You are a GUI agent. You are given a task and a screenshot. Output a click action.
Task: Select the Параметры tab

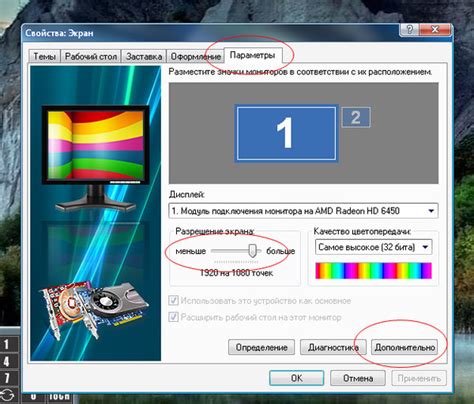[x=253, y=55]
